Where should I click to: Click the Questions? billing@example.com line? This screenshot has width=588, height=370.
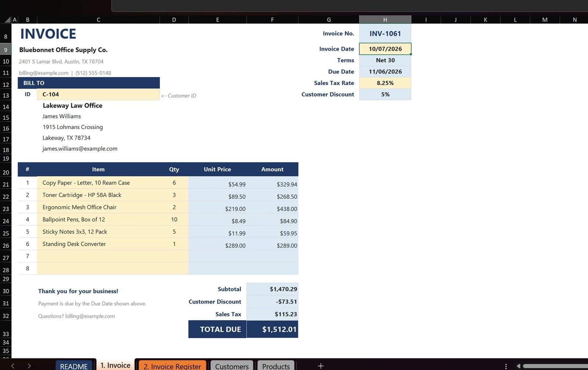point(76,316)
